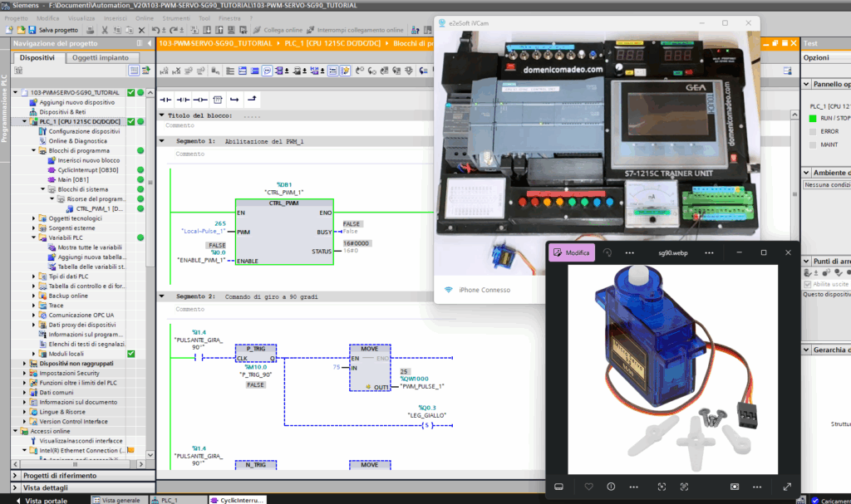Select the normally closed contact LAD element
The image size is (851, 504).
click(x=183, y=99)
